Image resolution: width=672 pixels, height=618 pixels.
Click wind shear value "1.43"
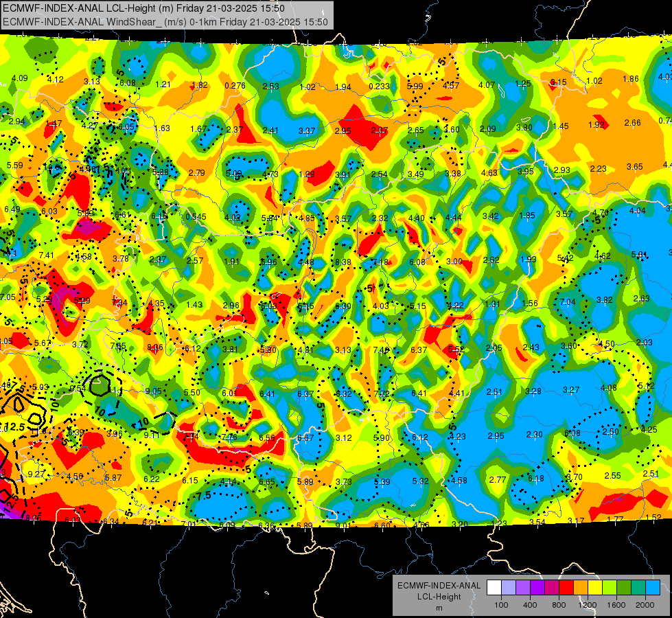[194, 304]
